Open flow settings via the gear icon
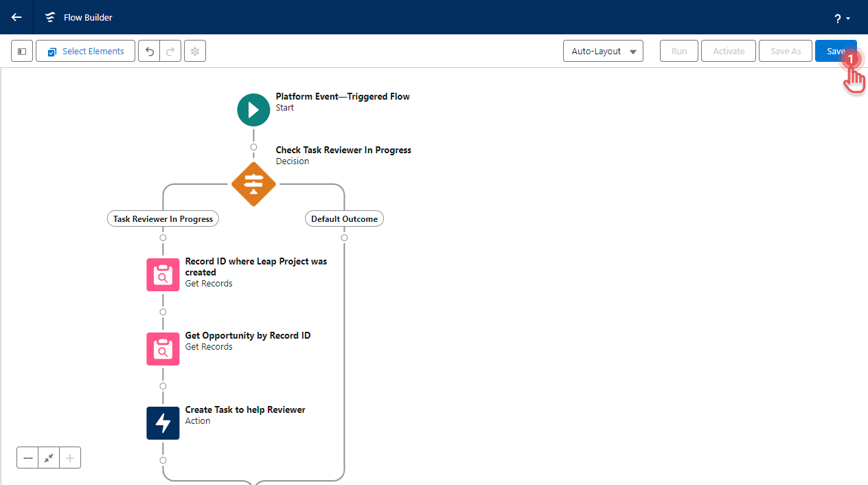The width and height of the screenshot is (868, 485). pos(195,51)
